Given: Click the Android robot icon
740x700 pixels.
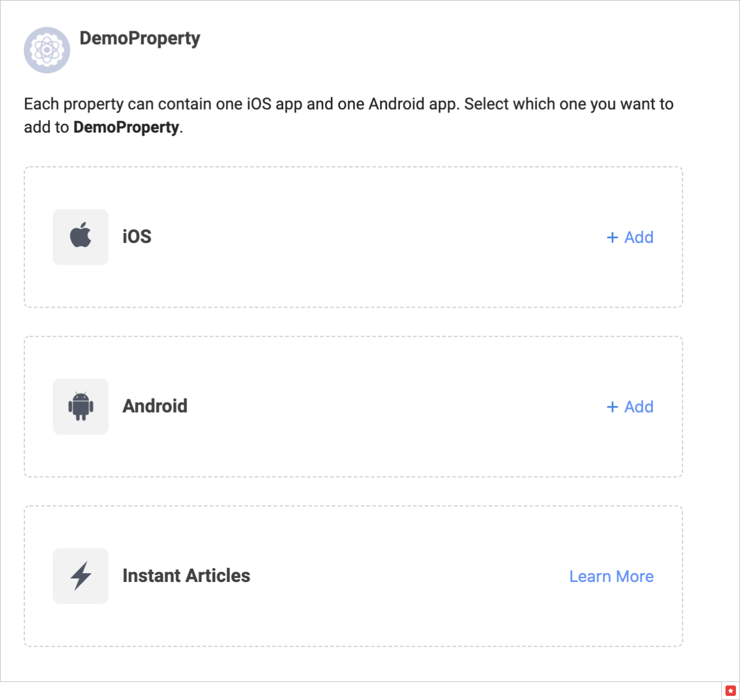Looking at the screenshot, I should click(80, 406).
